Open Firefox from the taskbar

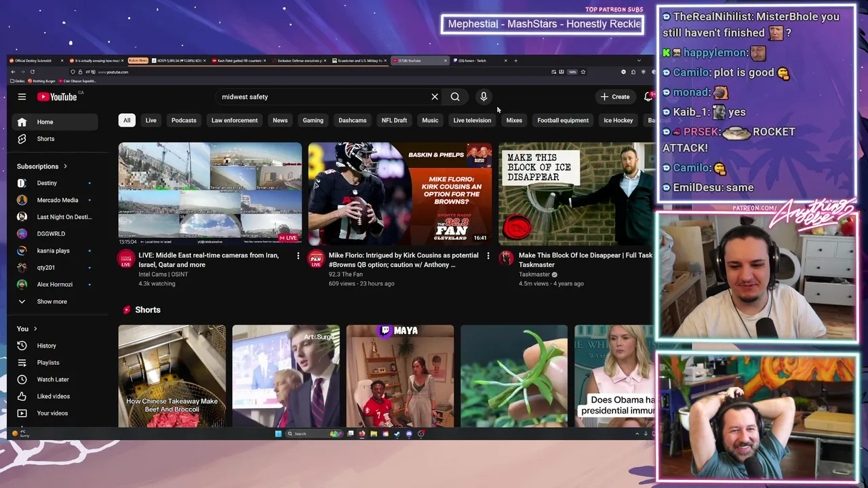click(x=362, y=434)
